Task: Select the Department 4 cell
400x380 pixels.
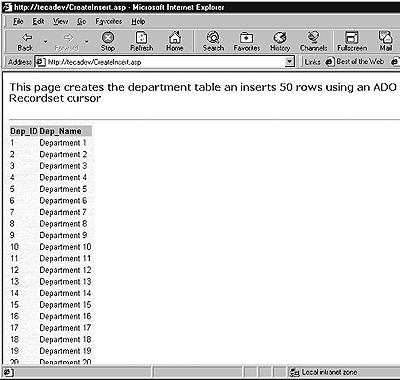Action: pyautogui.click(x=63, y=177)
